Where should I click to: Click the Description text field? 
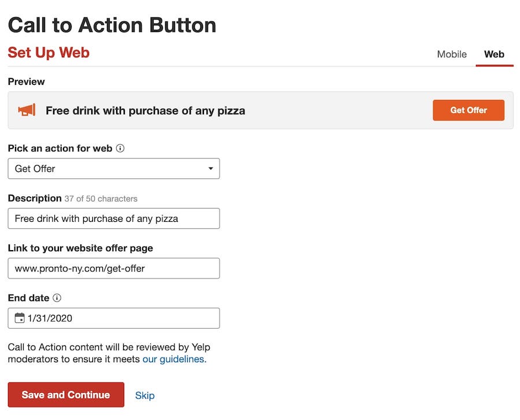(114, 218)
